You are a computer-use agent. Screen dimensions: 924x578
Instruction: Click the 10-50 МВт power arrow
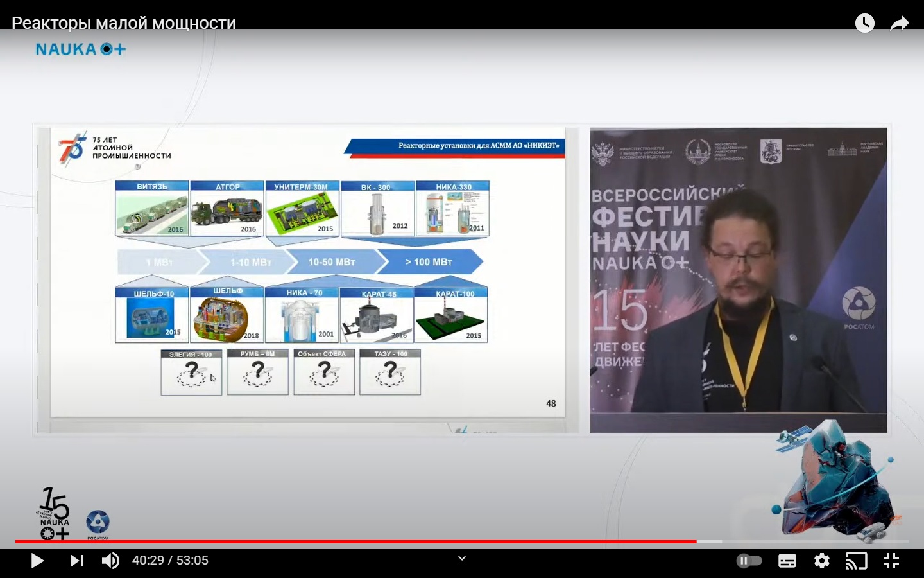(332, 262)
